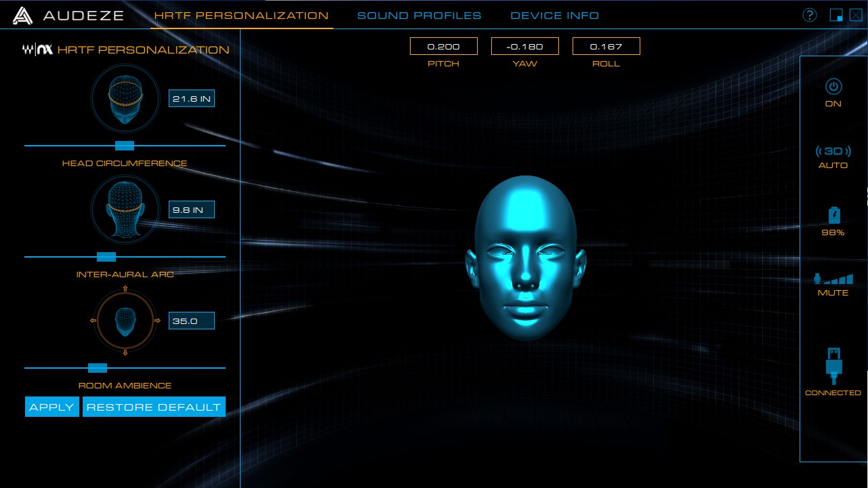Open the Device Info tab
Screen dimensions: 868x488
pyautogui.click(x=554, y=16)
